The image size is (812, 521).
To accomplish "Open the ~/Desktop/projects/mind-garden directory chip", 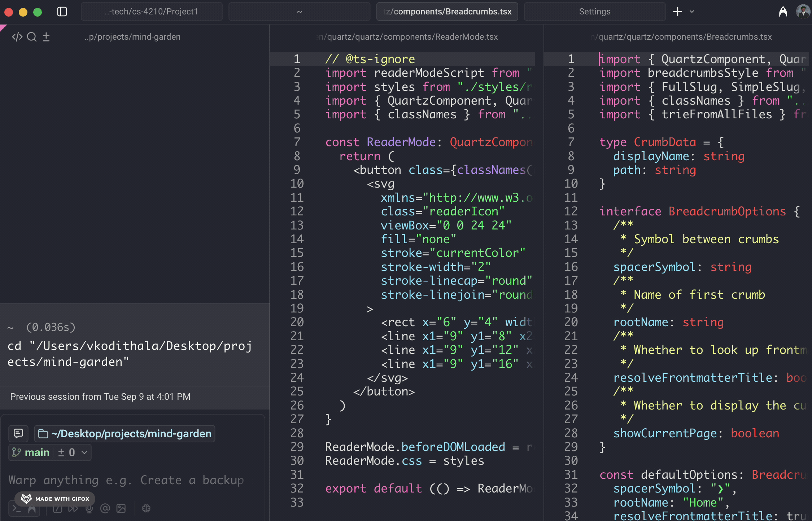I will [x=125, y=433].
